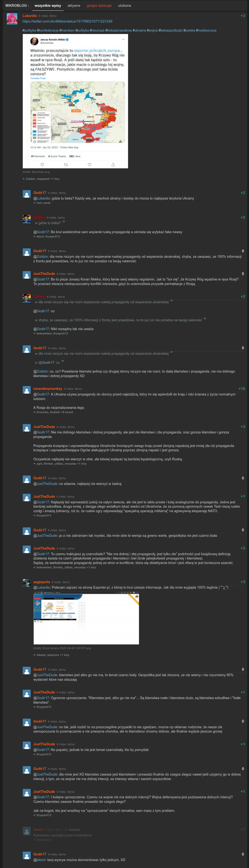Click the +10 vote score on meandmymonkey's comment
This screenshot has height=868, width=249.
[x=242, y=389]
